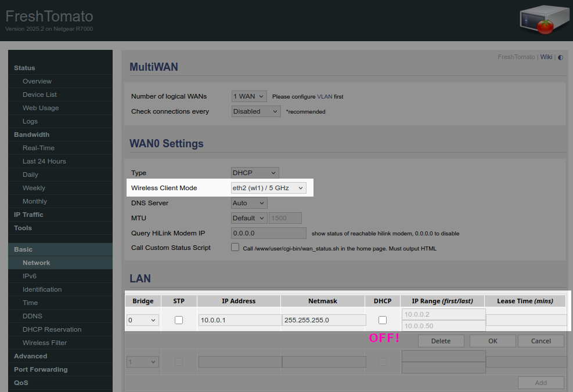Image resolution: width=573 pixels, height=392 pixels.
Task: Click IP Address field showing 10.0.0.1
Action: [240, 320]
